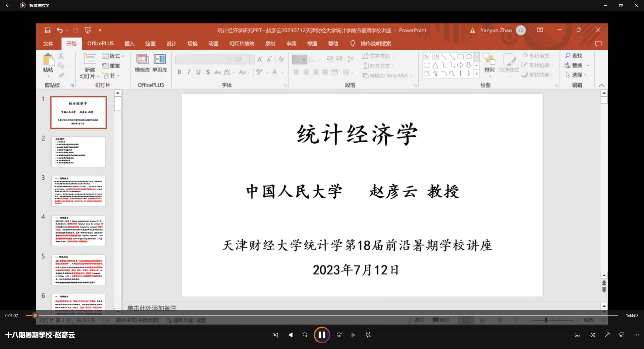Open the template library icon
644x349 pixels.
point(142,59)
